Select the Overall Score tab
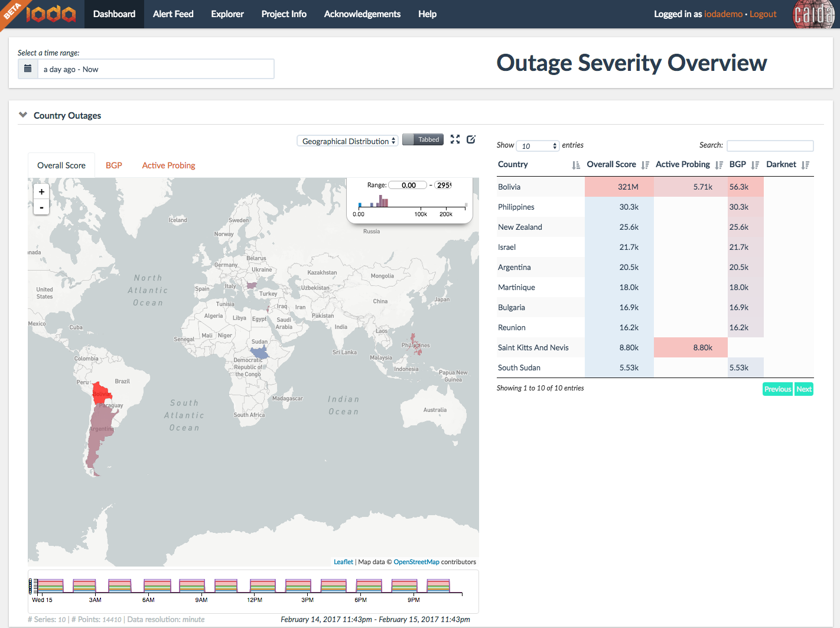The width and height of the screenshot is (840, 628). 61,165
